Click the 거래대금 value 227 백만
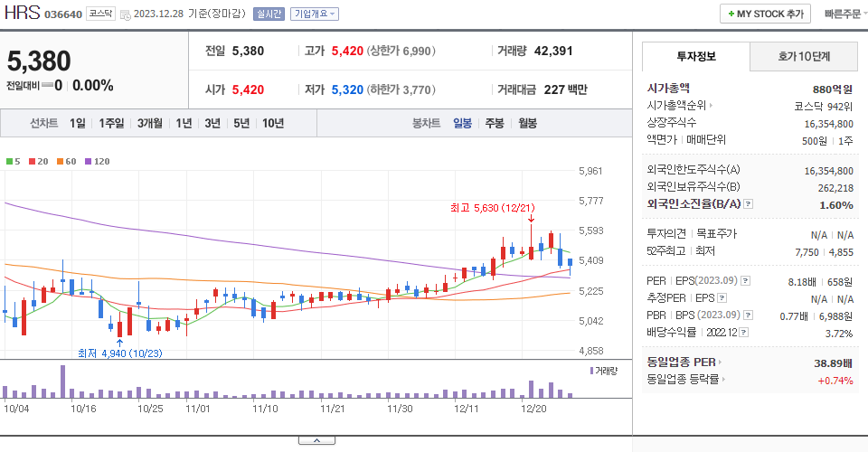 coord(566,89)
